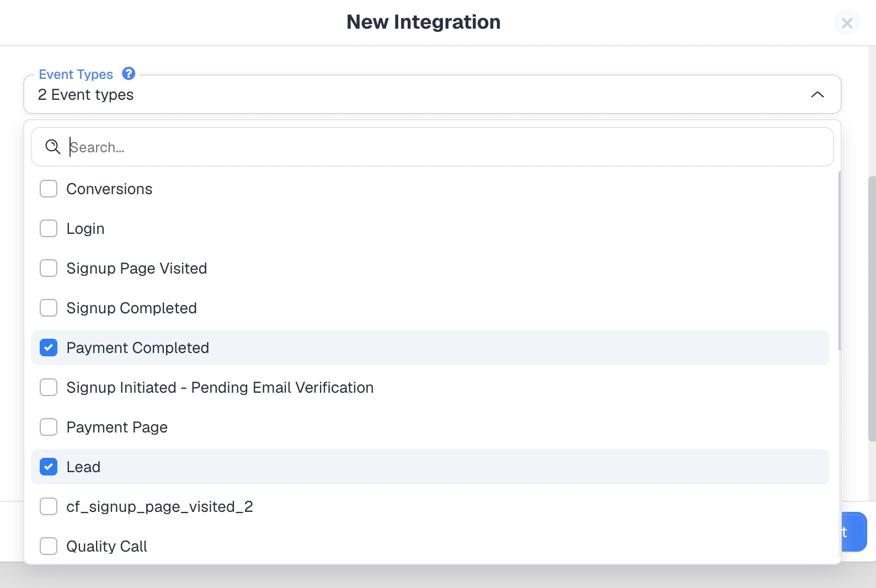Enable the Login event checkbox
This screenshot has width=876, height=588.
click(x=49, y=228)
